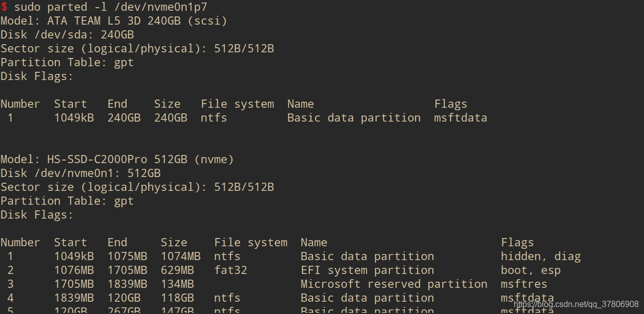Image resolution: width=644 pixels, height=314 pixels.
Task: Click the 'Disk /dev/sda: 240GB' line
Action: (x=67, y=35)
